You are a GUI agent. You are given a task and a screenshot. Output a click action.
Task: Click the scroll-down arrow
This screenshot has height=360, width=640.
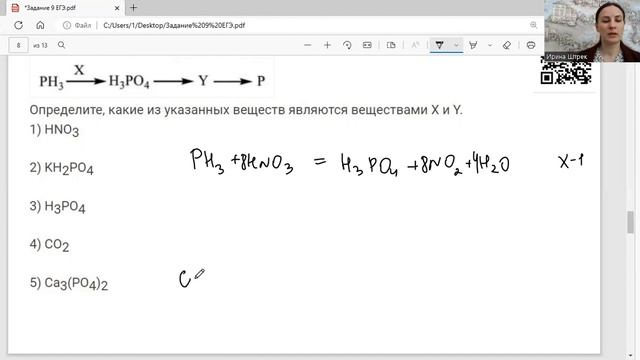tap(631, 356)
